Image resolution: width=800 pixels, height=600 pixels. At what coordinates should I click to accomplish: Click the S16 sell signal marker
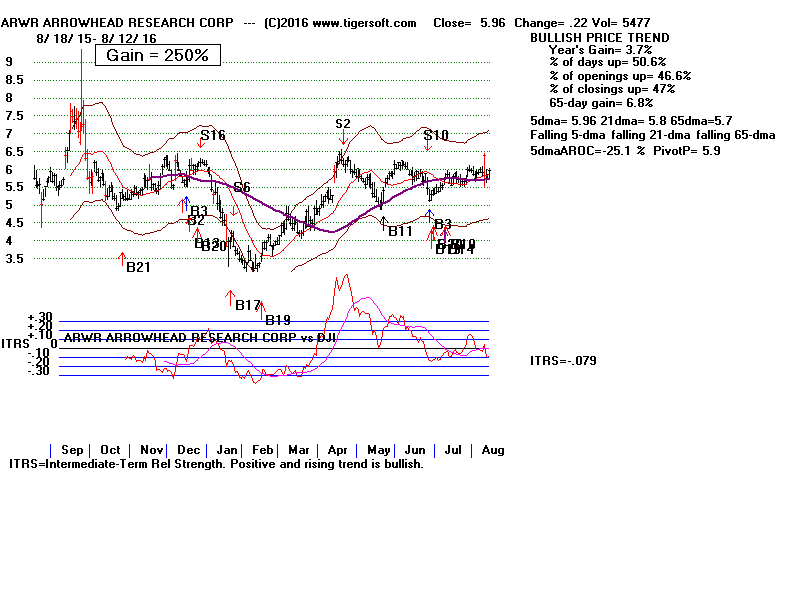(212, 135)
